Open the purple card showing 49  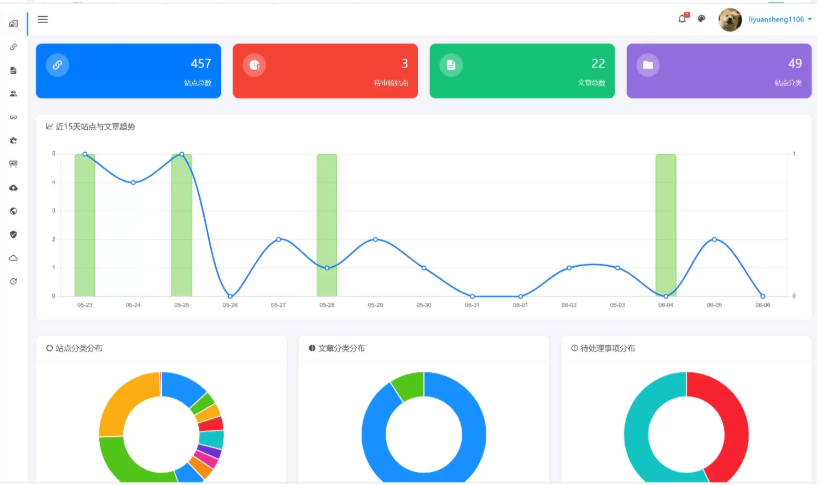[x=719, y=71]
